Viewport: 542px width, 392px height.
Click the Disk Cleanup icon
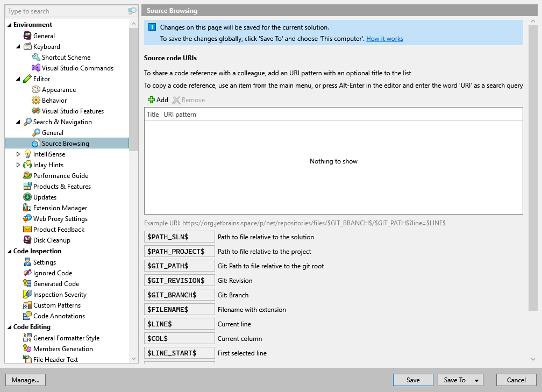click(x=27, y=240)
